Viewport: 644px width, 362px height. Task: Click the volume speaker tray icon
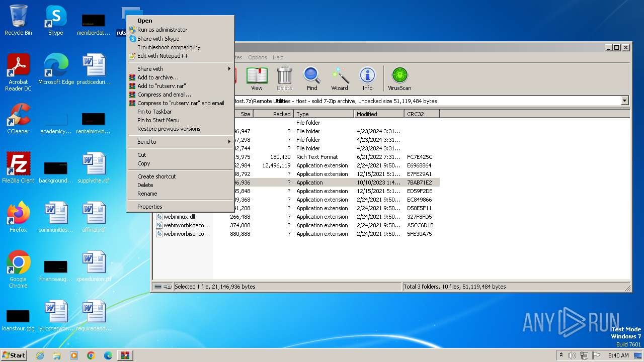click(572, 355)
